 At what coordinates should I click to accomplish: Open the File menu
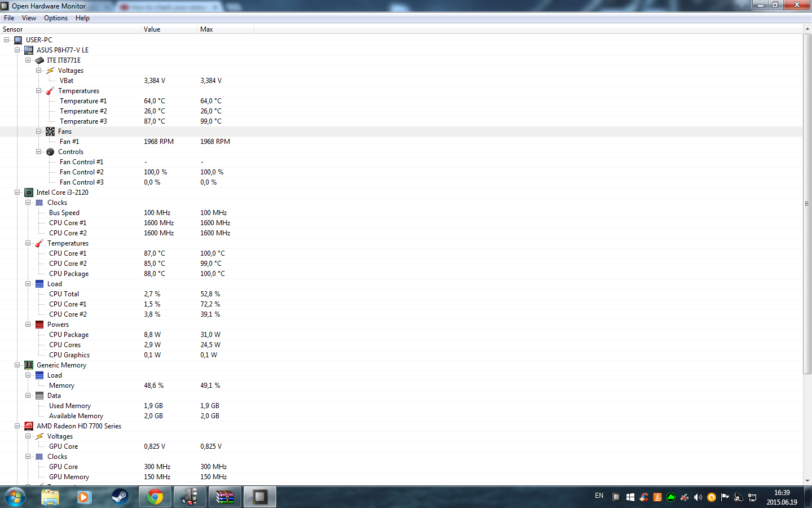(9, 18)
